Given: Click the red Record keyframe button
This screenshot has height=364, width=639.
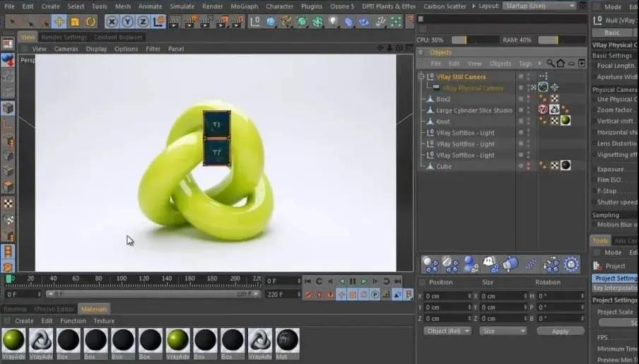Looking at the screenshot, I should (x=308, y=294).
